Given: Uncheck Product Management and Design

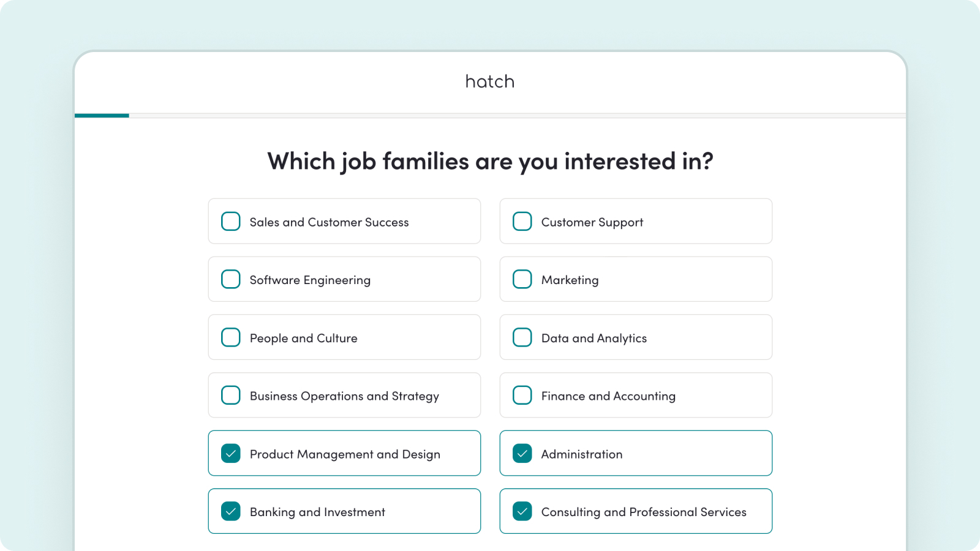Looking at the screenshot, I should pos(231,453).
